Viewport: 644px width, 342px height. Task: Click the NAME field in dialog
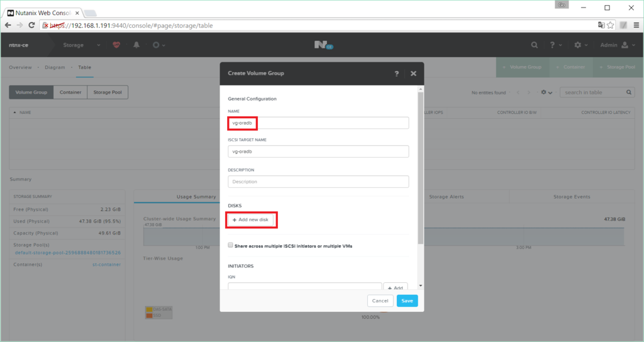(318, 123)
